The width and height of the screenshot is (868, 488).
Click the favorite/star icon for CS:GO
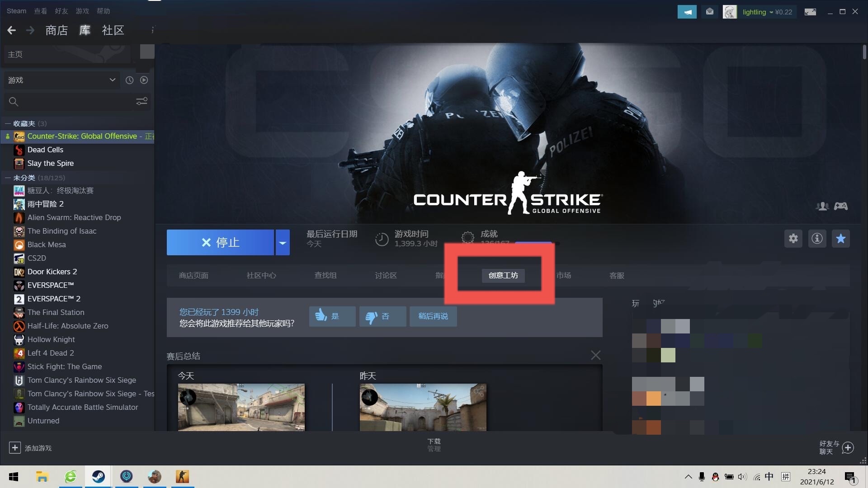click(x=840, y=238)
